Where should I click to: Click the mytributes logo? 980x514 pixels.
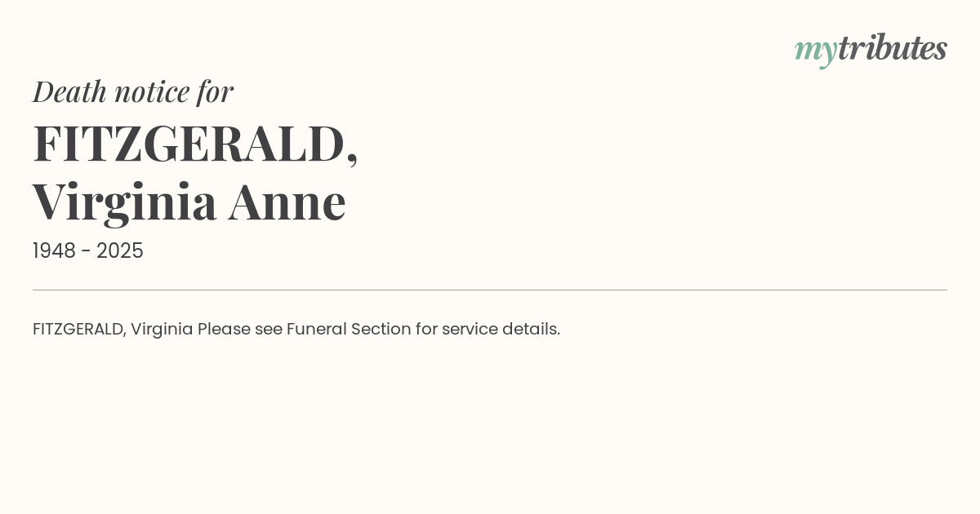coord(871,50)
